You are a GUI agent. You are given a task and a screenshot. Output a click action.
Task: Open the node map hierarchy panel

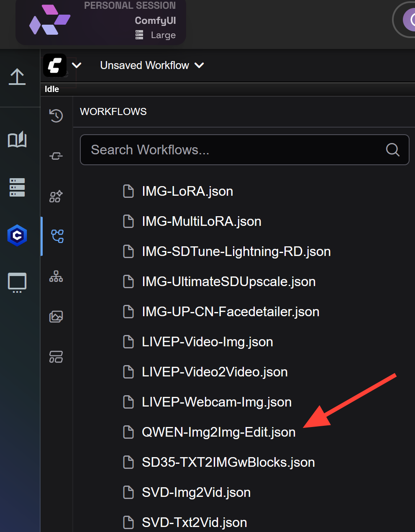click(x=56, y=276)
